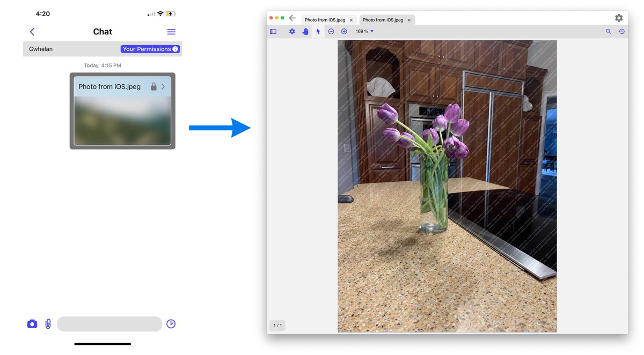Screen dimensions: 644x355
Task: Attach a file with the paperclip icon
Action: tap(48, 324)
